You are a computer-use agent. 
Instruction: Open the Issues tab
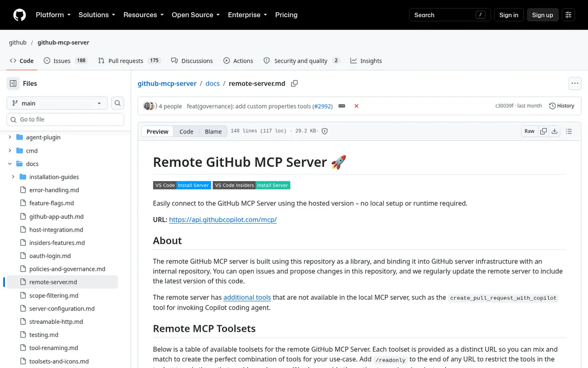tap(65, 61)
